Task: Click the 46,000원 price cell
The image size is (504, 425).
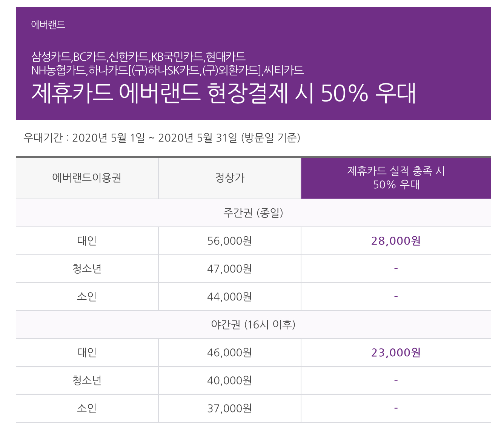Action: click(230, 353)
